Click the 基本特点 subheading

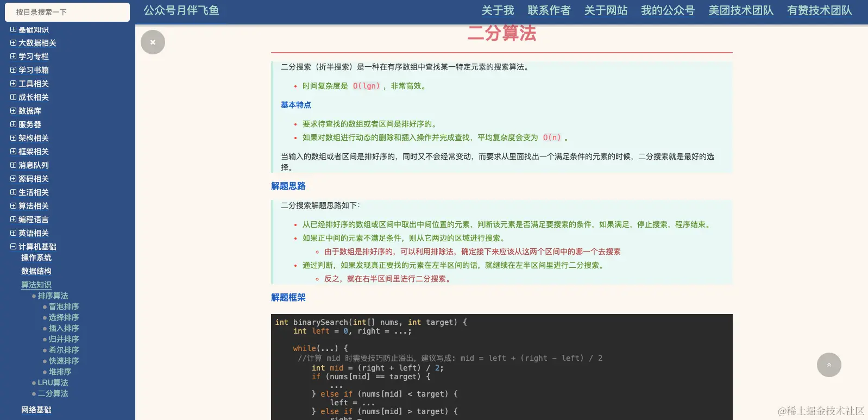(296, 105)
